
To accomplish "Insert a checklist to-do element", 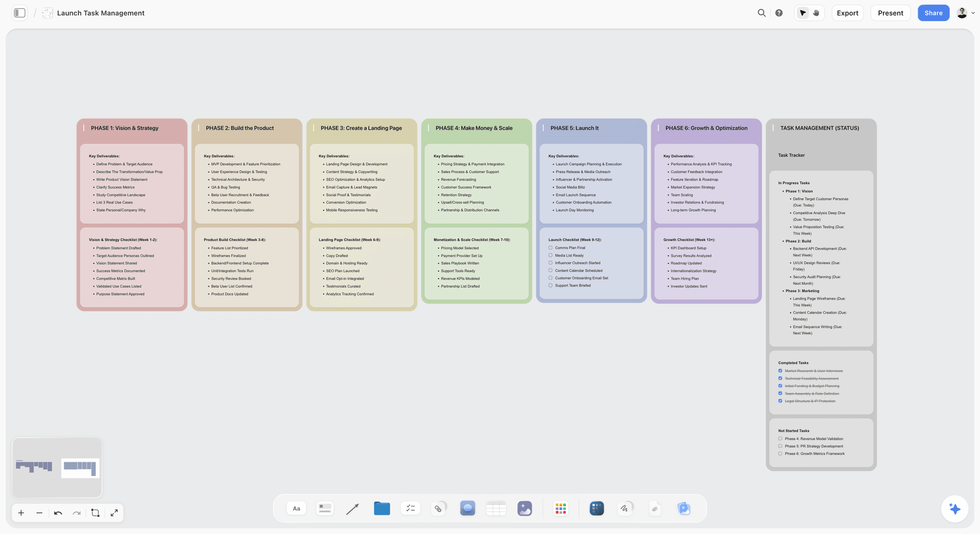I will pyautogui.click(x=410, y=508).
